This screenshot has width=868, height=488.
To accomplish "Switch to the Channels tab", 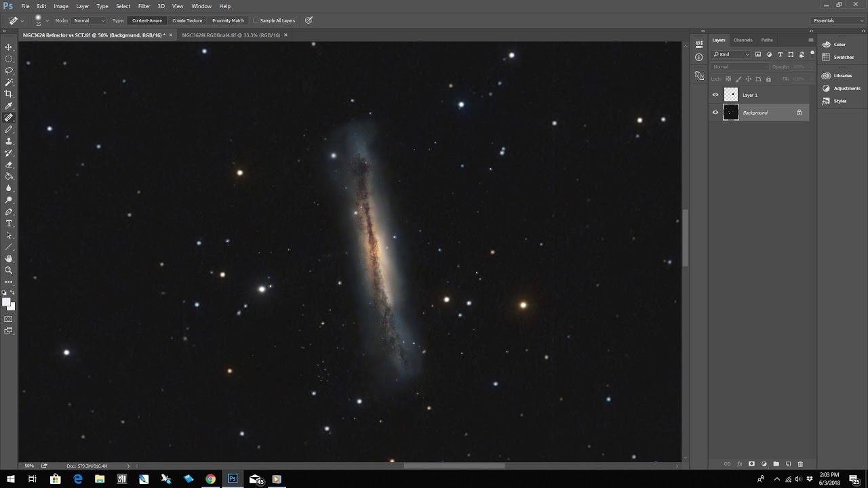I will pos(743,40).
